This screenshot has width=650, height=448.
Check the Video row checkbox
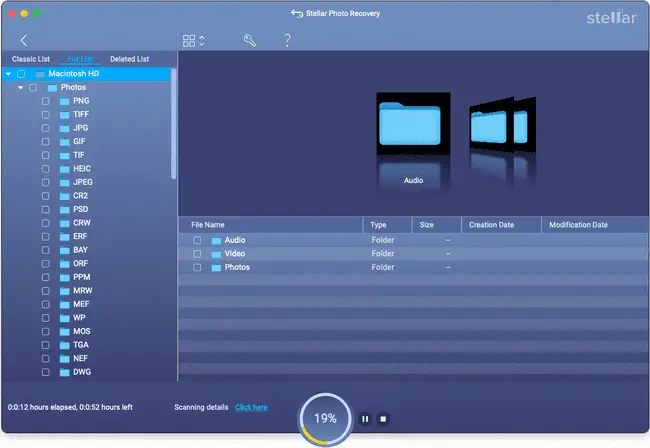click(x=197, y=254)
